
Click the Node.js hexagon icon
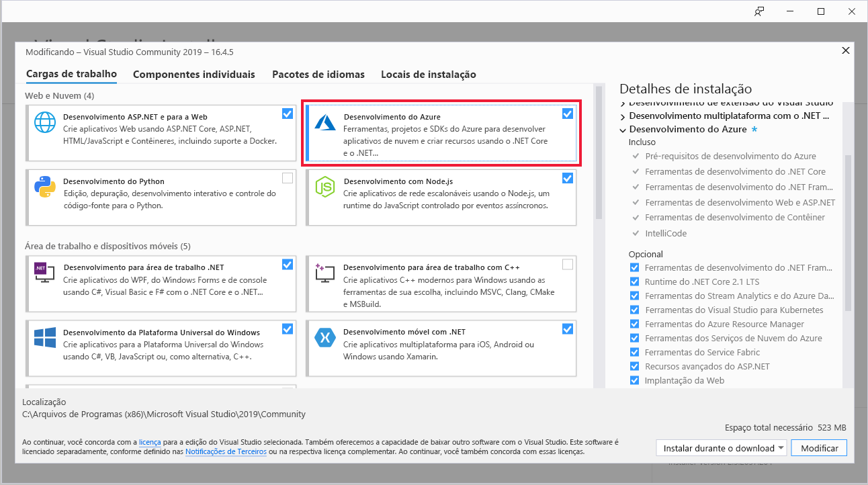click(x=325, y=187)
